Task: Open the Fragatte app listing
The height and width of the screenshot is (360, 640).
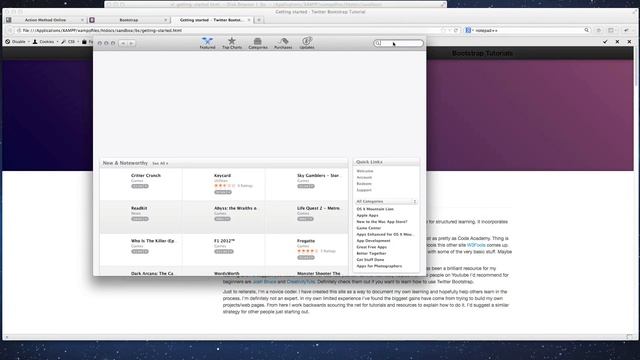Action: click(306, 241)
